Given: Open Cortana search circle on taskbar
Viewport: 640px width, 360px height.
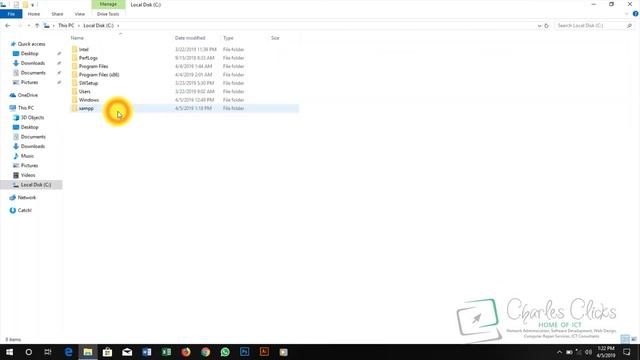Looking at the screenshot, I should coord(29,352).
